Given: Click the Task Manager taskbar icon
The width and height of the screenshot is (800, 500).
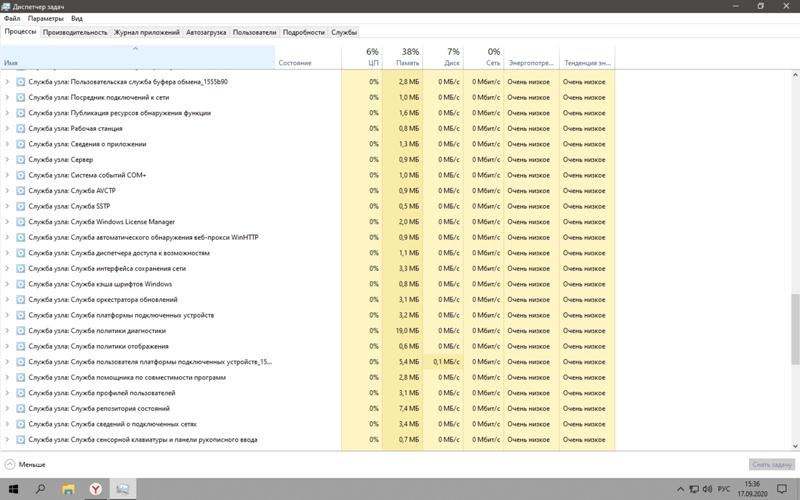Looking at the screenshot, I should (122, 489).
